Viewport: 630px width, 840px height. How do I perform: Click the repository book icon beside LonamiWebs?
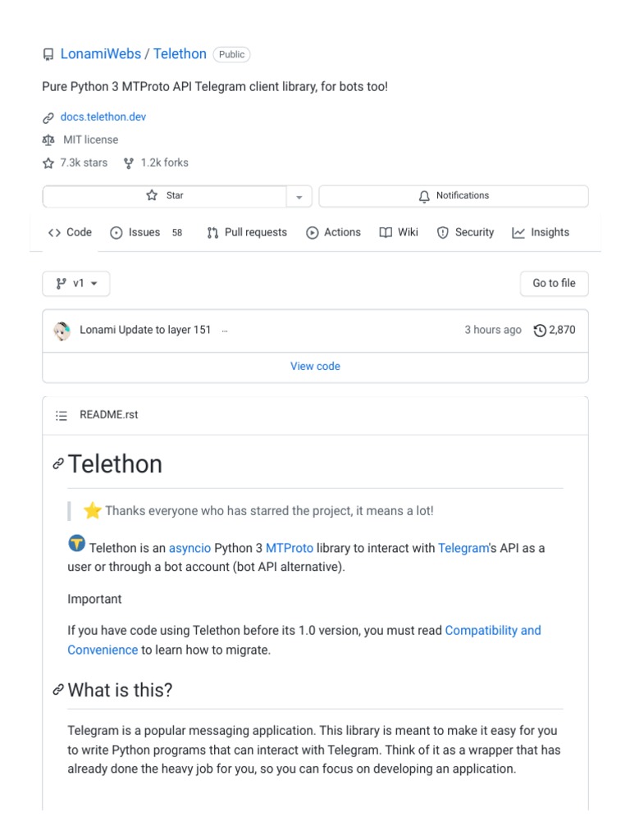coord(48,55)
